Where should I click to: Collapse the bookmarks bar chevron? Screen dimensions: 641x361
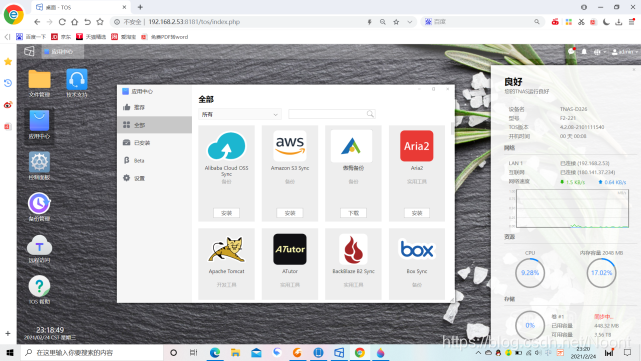click(x=7, y=37)
